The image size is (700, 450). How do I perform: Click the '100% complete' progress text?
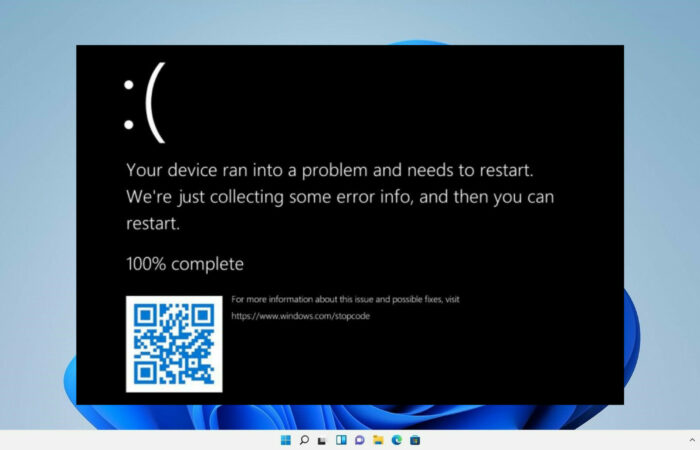tap(185, 264)
